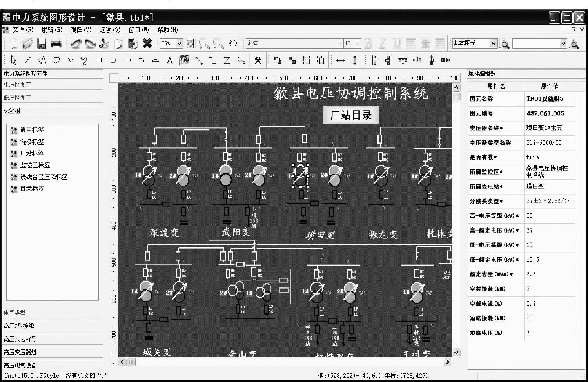Flip the selection vertically with the up-down arrow

354,60
